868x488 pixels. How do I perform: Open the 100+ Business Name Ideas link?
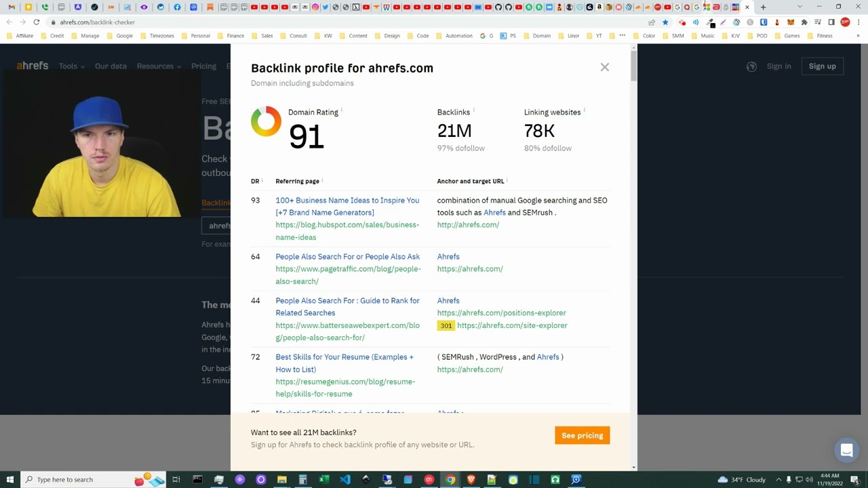point(347,207)
